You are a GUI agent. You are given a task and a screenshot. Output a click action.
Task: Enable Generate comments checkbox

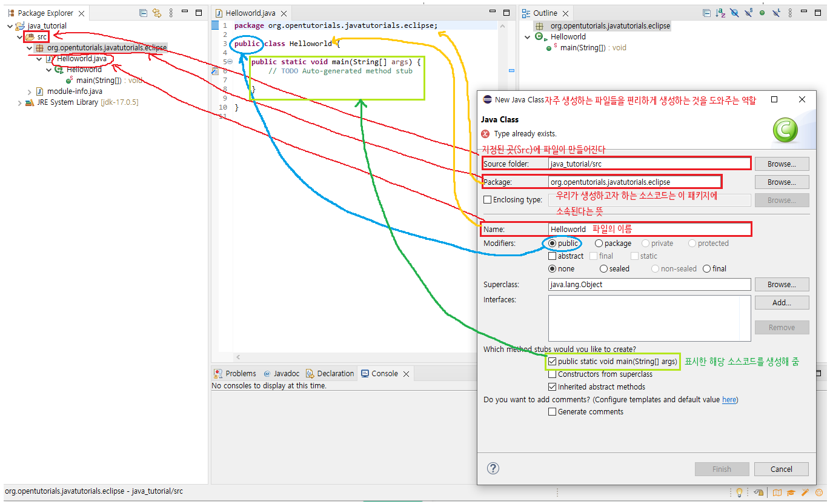552,412
